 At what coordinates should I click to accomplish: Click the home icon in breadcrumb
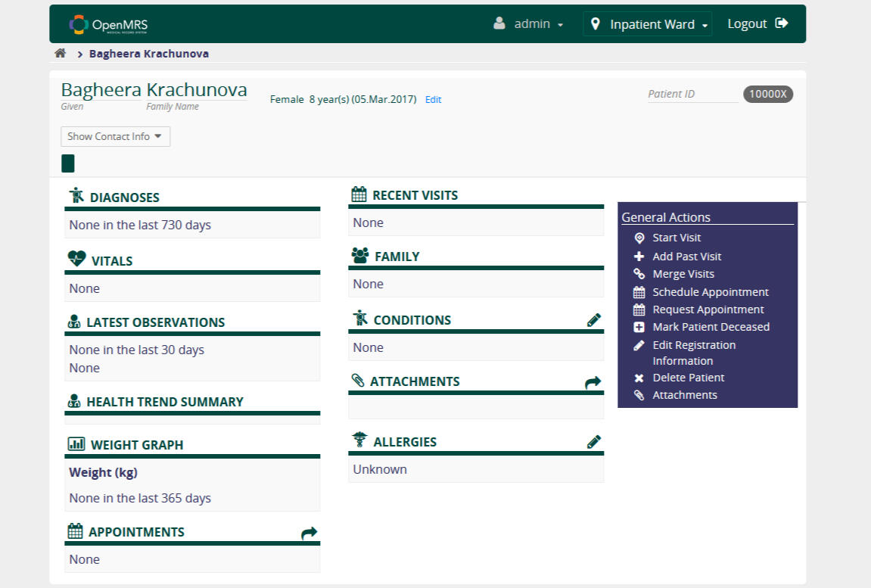(x=61, y=54)
